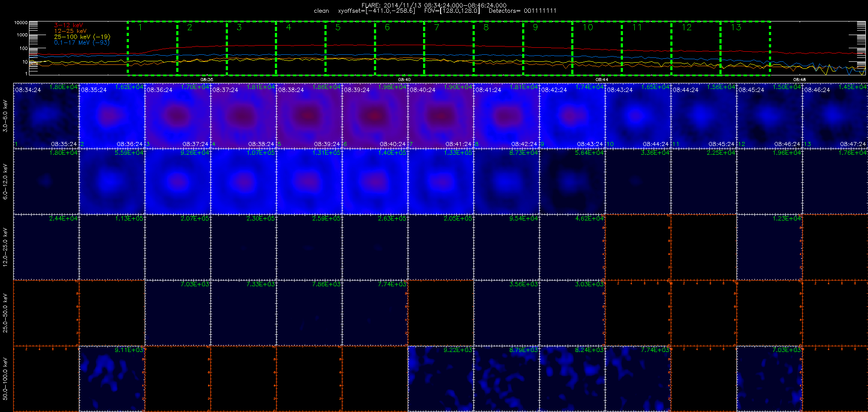The image size is (868, 412).
Task: Open the 12-25 keV image with peak 2.63E+05
Action: click(x=375, y=247)
